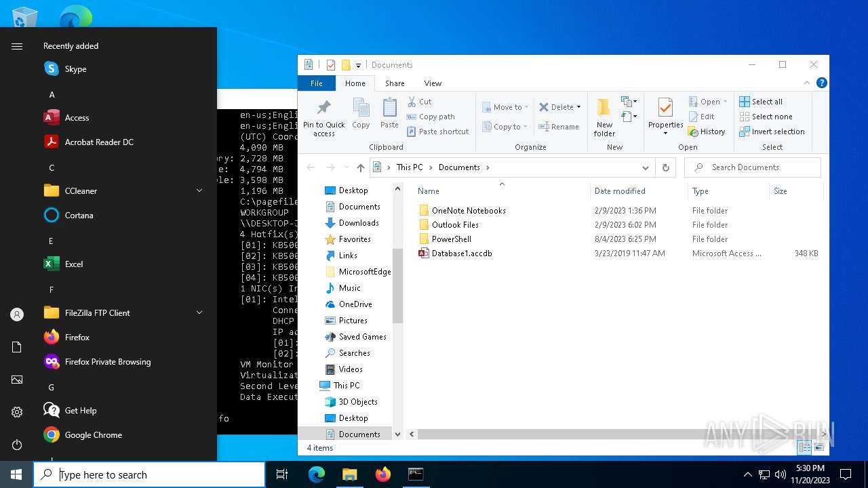Viewport: 868px width, 488px height.
Task: Switch to Details view layout icon
Action: pyautogui.click(x=804, y=447)
